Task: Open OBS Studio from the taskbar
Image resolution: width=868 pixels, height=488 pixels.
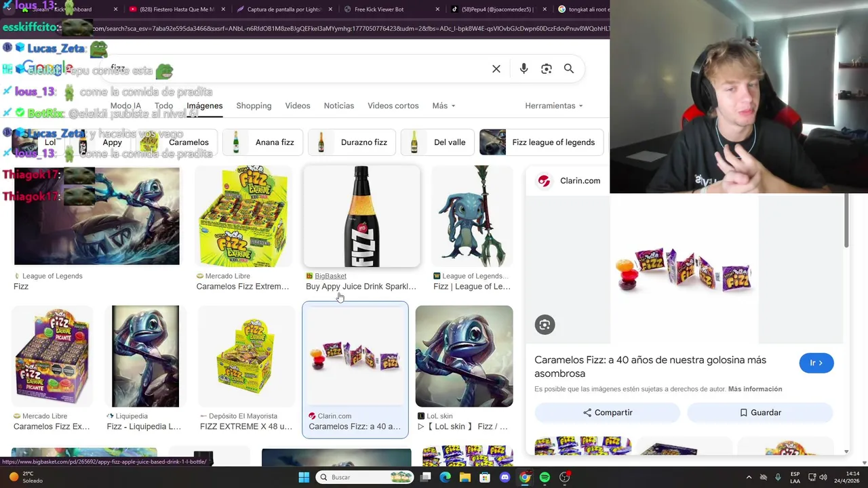Action: click(x=565, y=477)
